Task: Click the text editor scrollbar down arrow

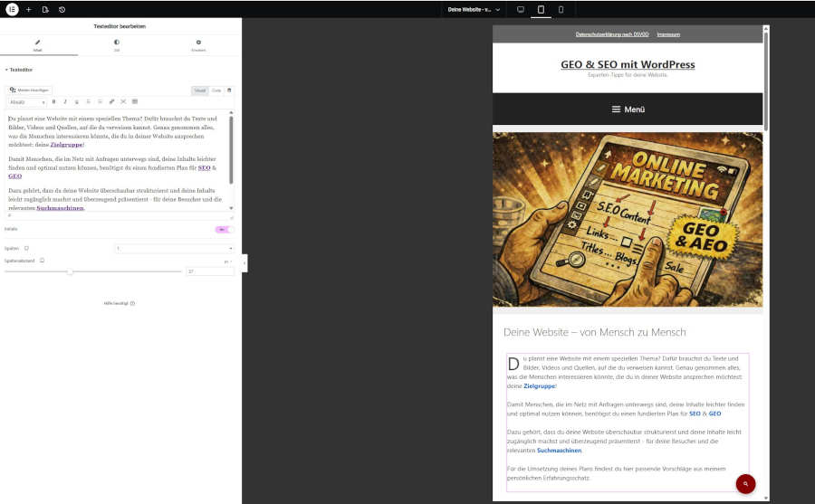Action: coord(231,208)
